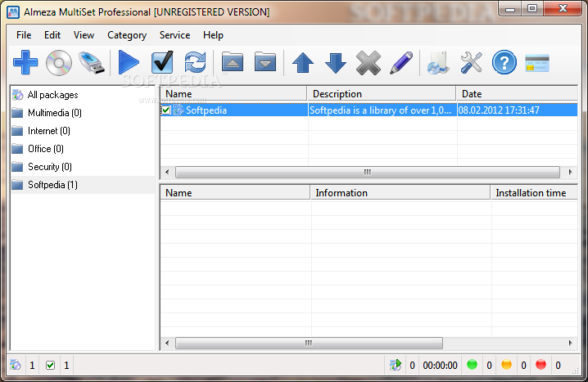Click the computer with disc toolbar icon
The width and height of the screenshot is (588, 382).
438,62
